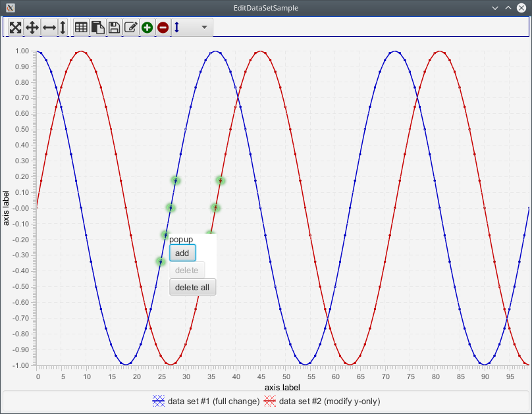Click x-axis tick label 50
The image size is (532, 414).
click(286, 376)
